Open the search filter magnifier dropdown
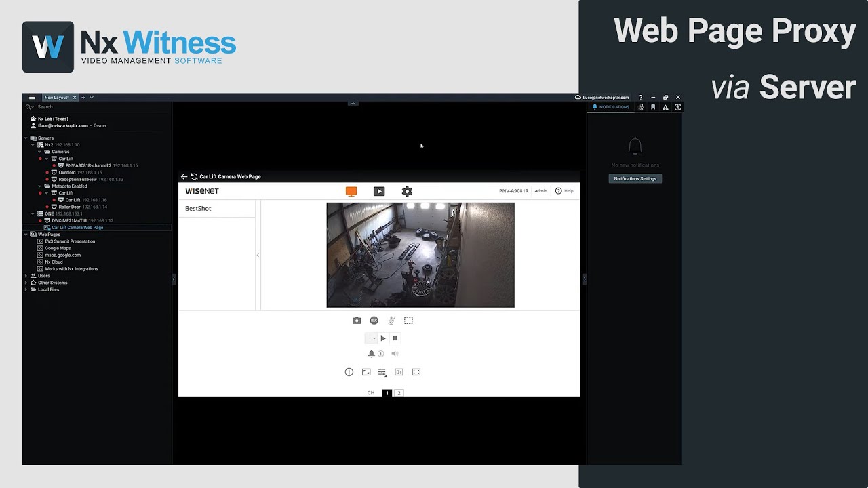868x488 pixels. click(x=29, y=107)
